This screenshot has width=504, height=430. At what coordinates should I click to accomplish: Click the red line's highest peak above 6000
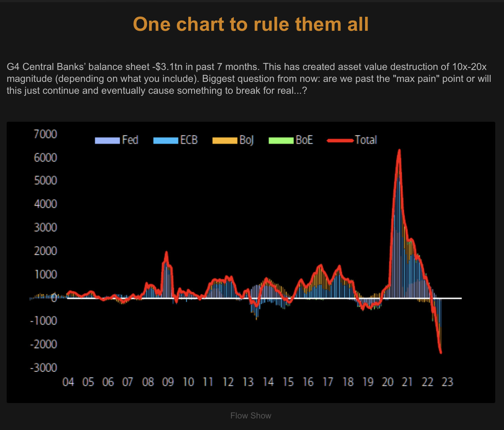399,151
